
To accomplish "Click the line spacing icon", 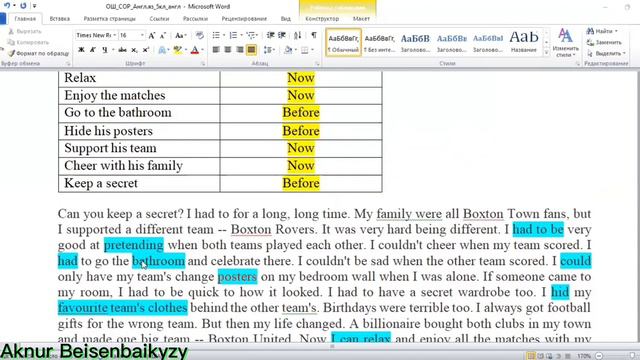I will click(x=268, y=50).
